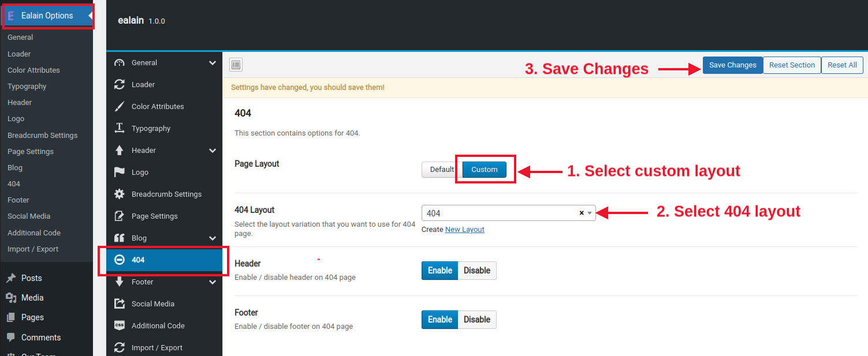The image size is (868, 356).
Task: Expand the Header section chevron
Action: (x=213, y=151)
